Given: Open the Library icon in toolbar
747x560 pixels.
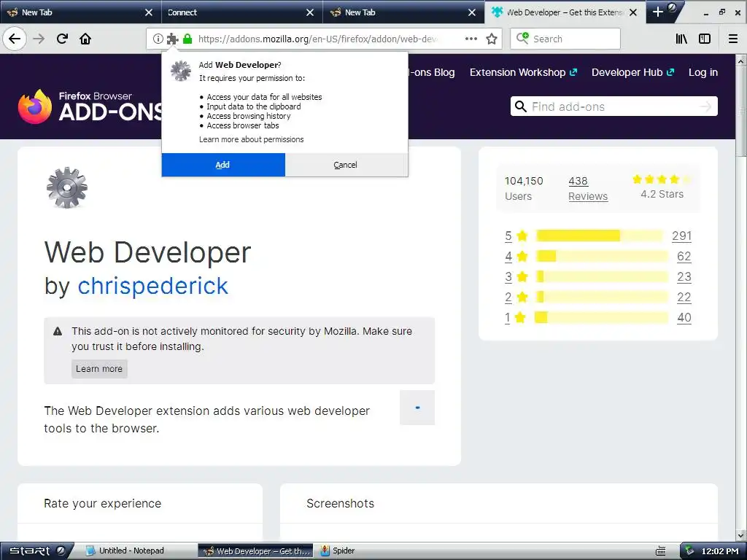Looking at the screenshot, I should tap(682, 39).
